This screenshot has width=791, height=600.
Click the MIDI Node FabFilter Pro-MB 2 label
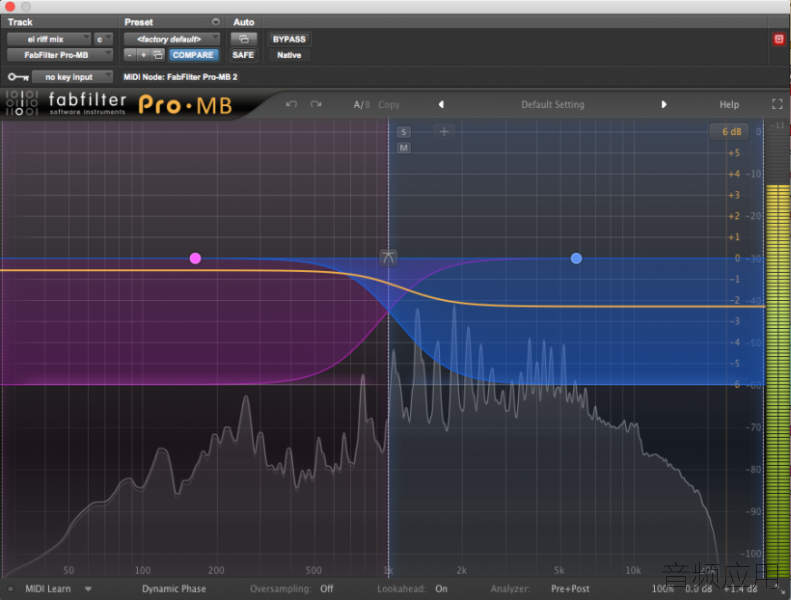click(181, 77)
